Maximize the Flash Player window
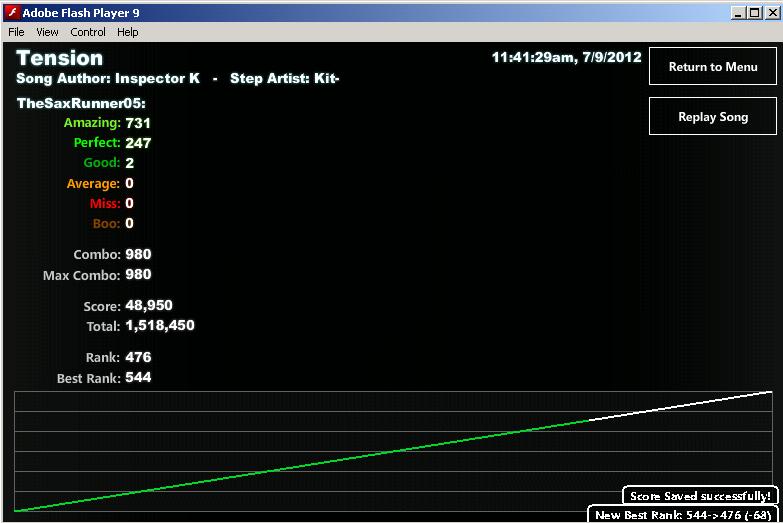Screen dimensions: 783x523 pos(755,12)
